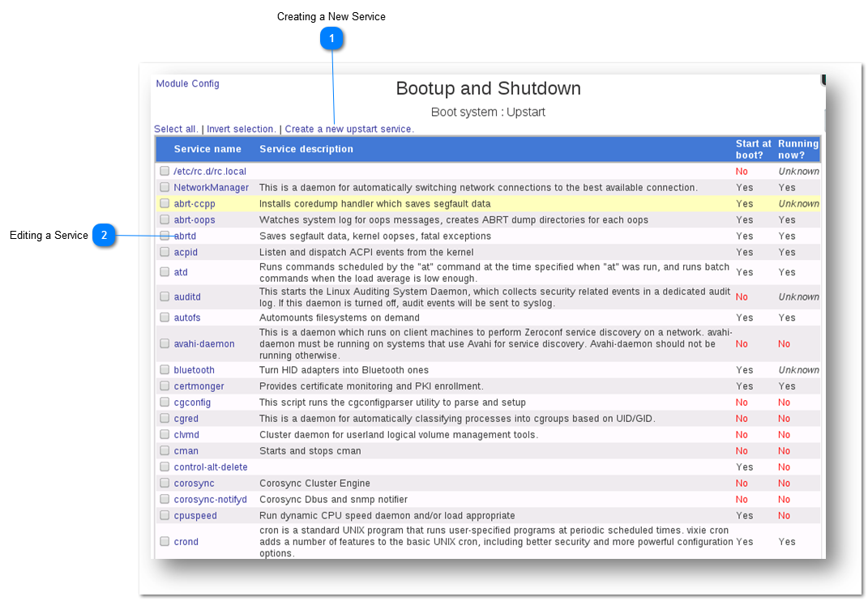
Task: Open the acpid service settings
Action: [x=185, y=252]
